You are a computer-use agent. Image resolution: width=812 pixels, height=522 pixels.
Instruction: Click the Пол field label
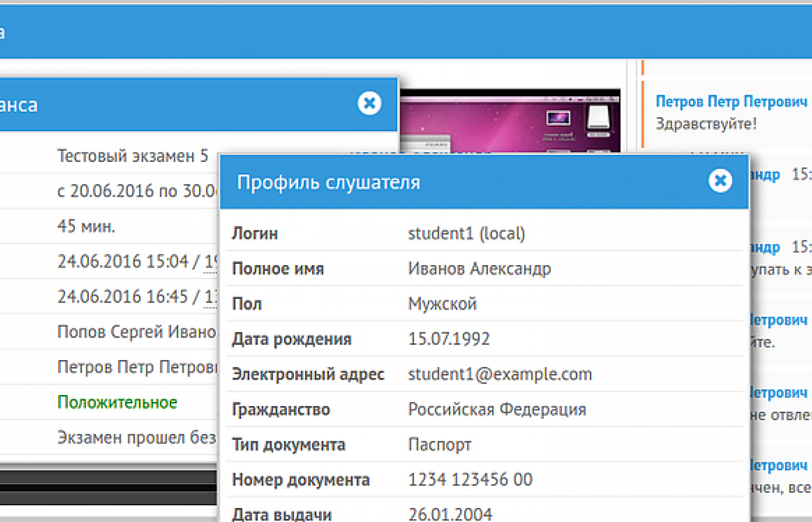[x=247, y=303]
